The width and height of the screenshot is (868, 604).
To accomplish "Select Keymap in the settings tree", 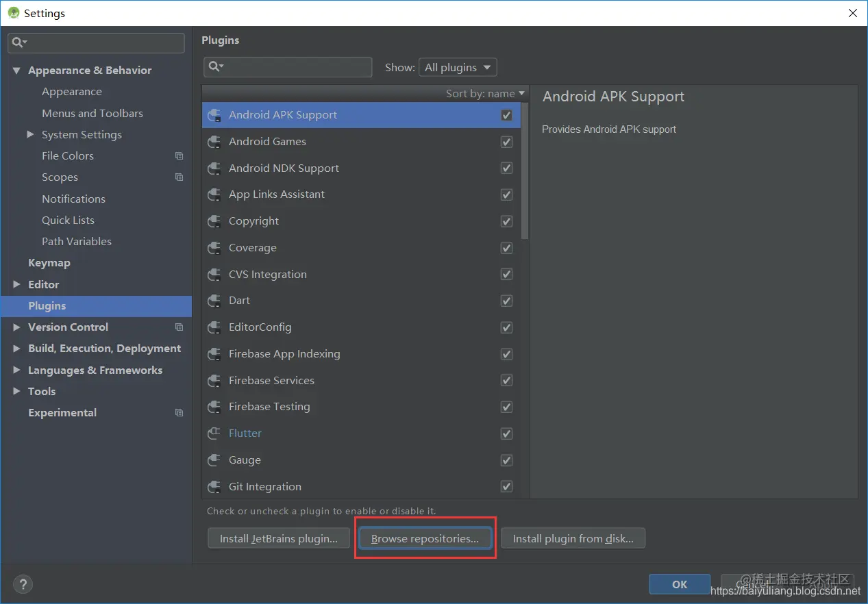I will point(49,263).
